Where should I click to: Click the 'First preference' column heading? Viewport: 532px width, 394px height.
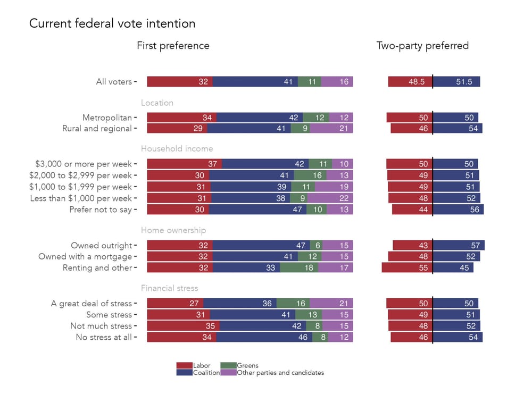coord(173,46)
